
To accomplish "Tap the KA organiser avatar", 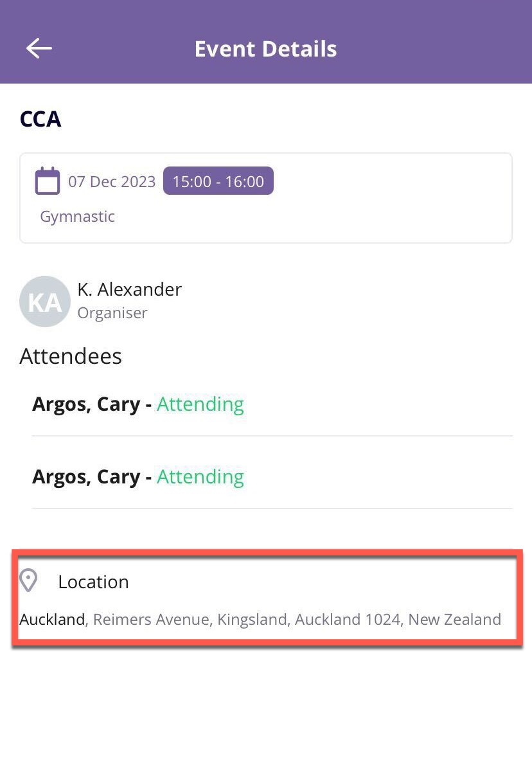I will click(44, 301).
